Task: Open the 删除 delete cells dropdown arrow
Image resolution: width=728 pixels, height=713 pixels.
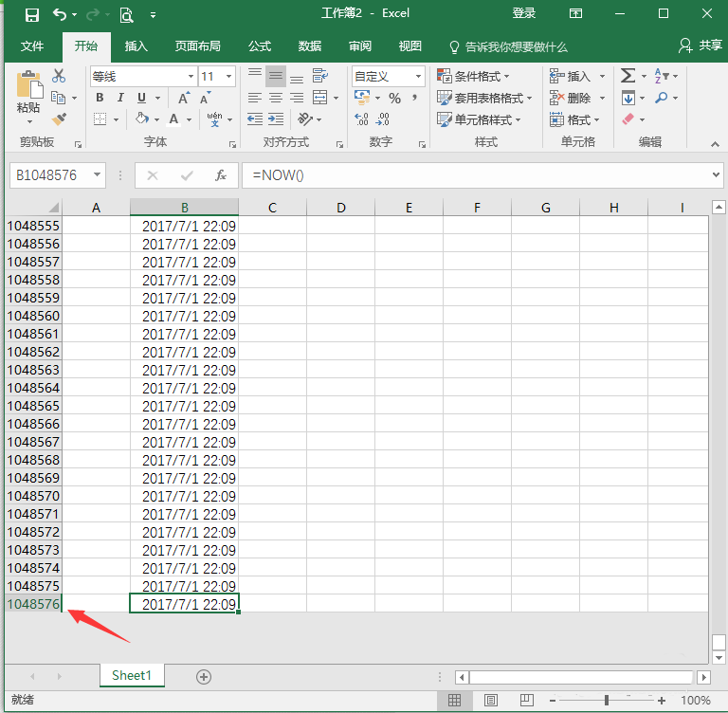Action: [x=602, y=98]
